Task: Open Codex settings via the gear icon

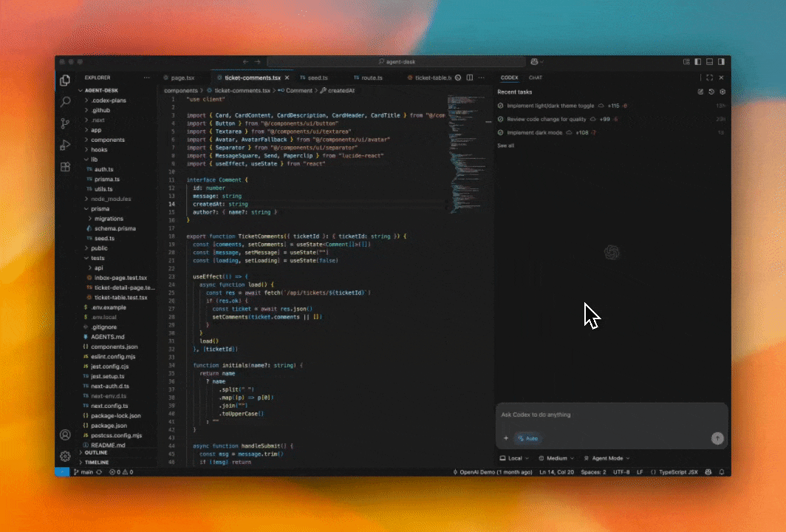Action: point(722,92)
